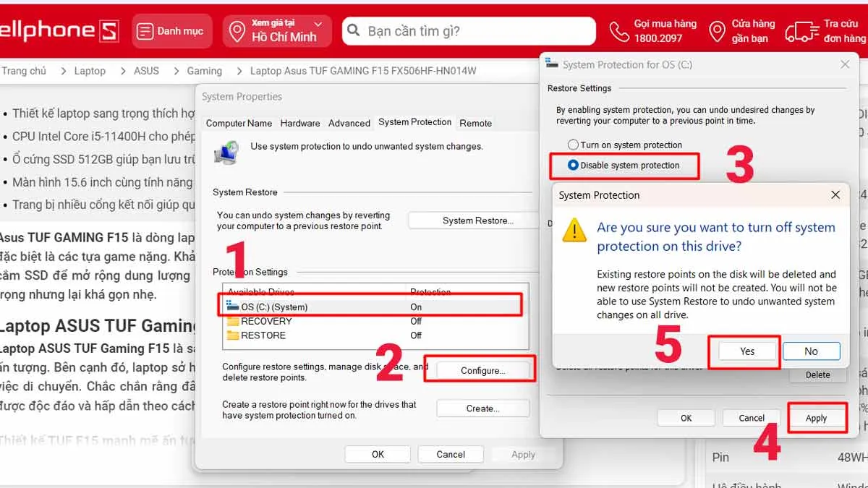Click the shield icon in the System Protection title bar
This screenshot has height=488, width=868.
click(x=552, y=64)
